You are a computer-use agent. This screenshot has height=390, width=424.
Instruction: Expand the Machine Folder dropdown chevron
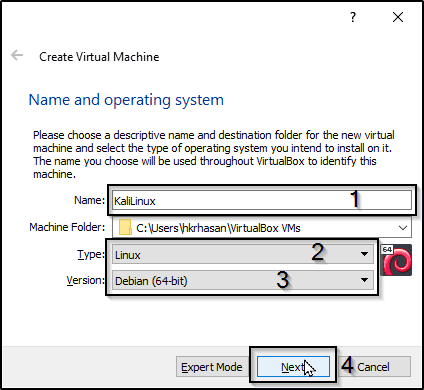(403, 228)
